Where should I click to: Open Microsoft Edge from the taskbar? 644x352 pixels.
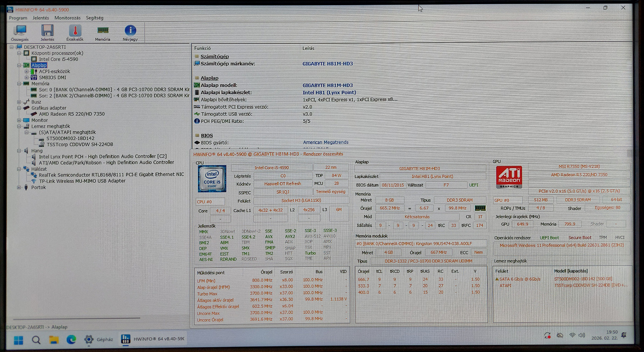tap(71, 340)
